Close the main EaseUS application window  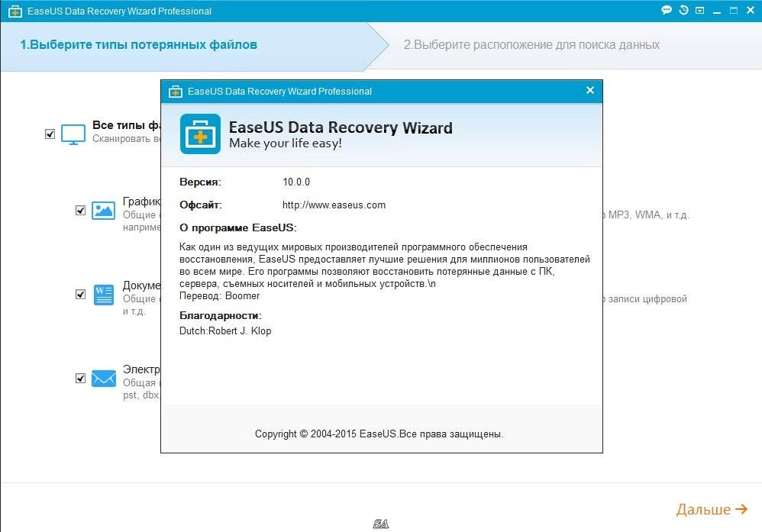751,10
